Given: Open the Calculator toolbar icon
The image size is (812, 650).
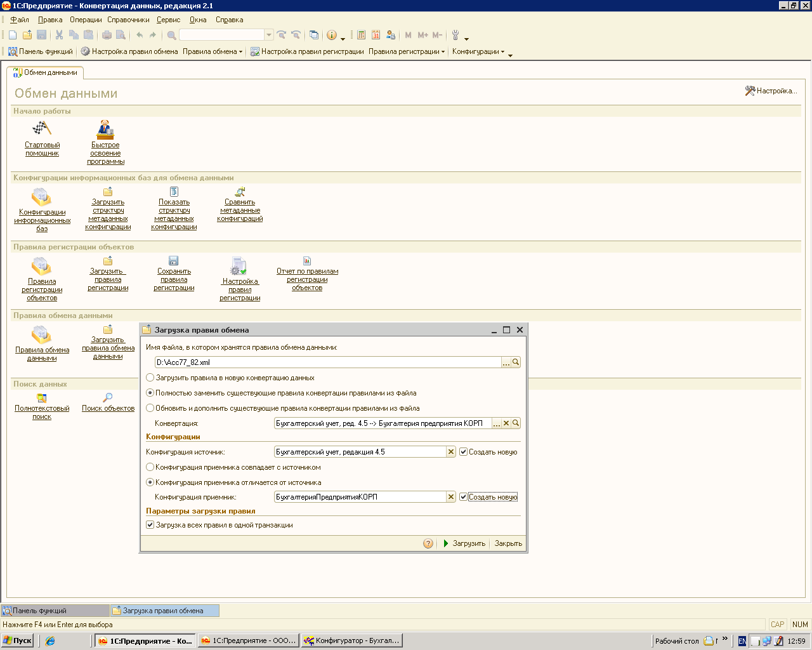Looking at the screenshot, I should [x=361, y=35].
